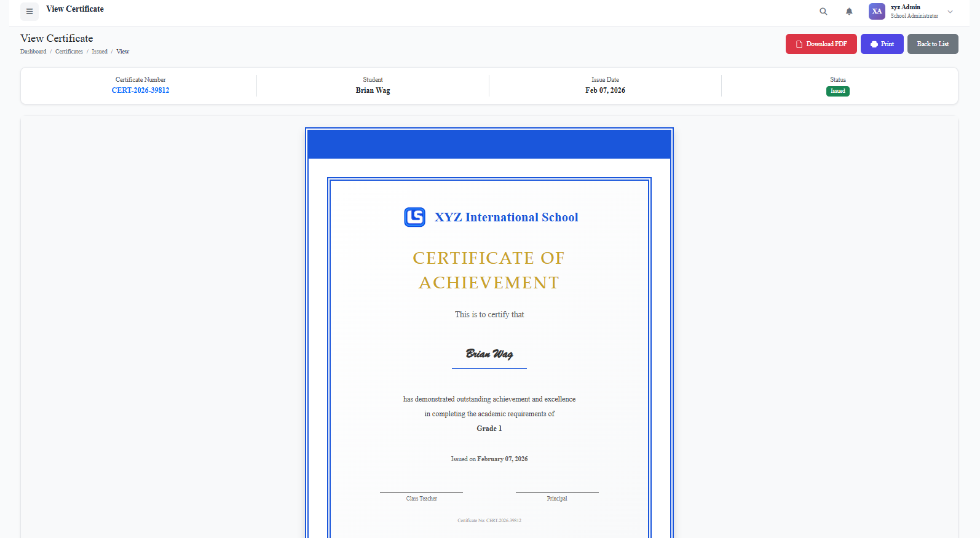Go to the Issued breadcrumb
The height and width of the screenshot is (538, 980).
[100, 52]
